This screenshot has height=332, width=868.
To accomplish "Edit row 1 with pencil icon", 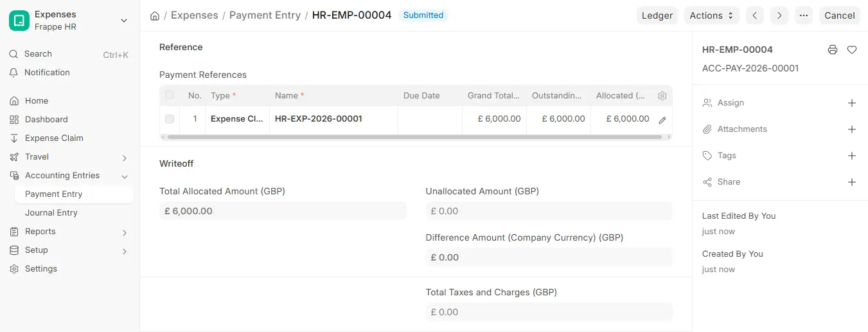I will click(x=662, y=120).
